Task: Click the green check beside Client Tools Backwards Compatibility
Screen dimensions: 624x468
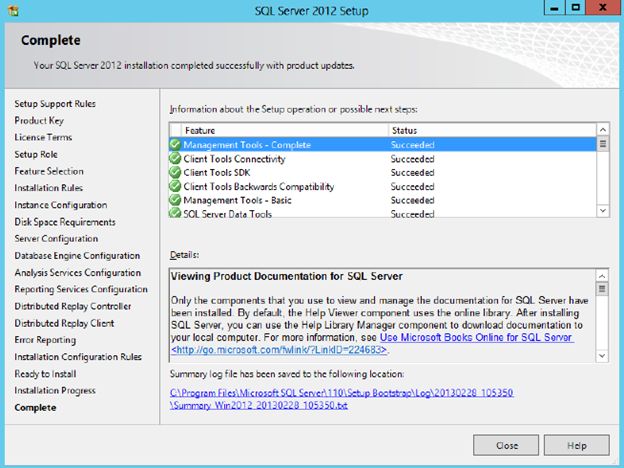Action: coord(175,186)
